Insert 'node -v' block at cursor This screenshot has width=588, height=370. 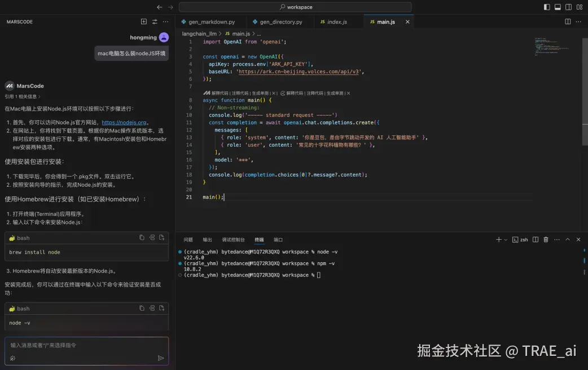pyautogui.click(x=152, y=308)
